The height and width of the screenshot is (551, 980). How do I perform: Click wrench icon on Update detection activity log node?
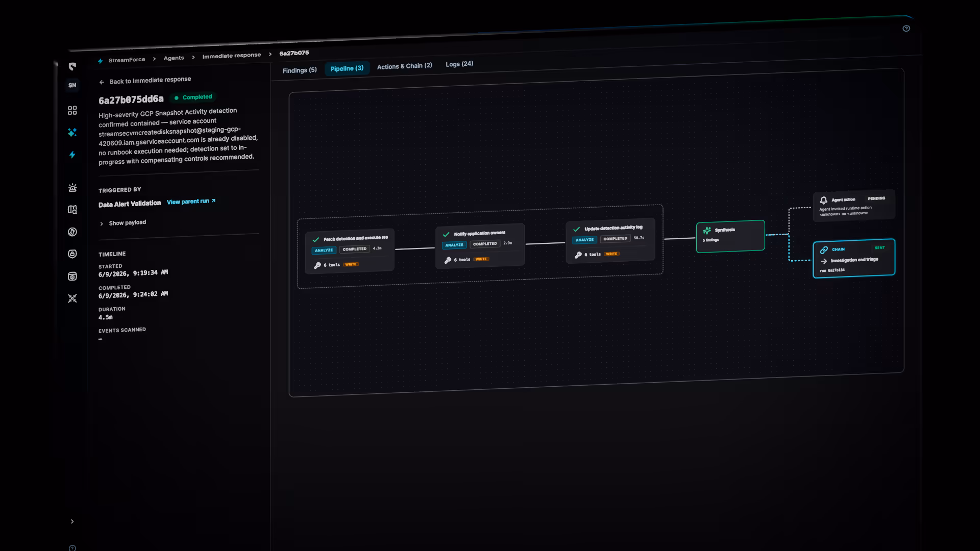(578, 255)
